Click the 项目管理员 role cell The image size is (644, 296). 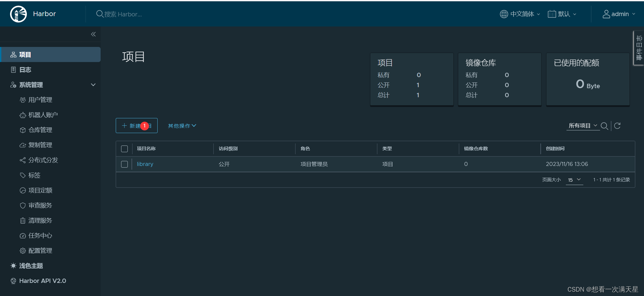[314, 164]
